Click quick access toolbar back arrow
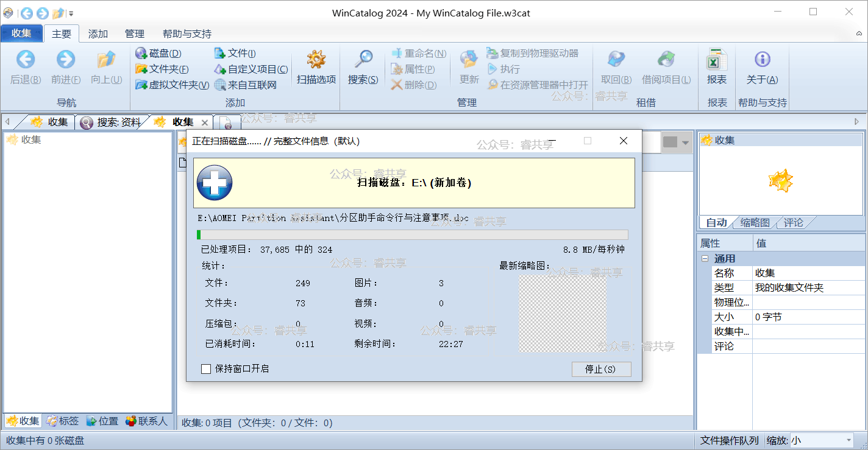 point(27,13)
